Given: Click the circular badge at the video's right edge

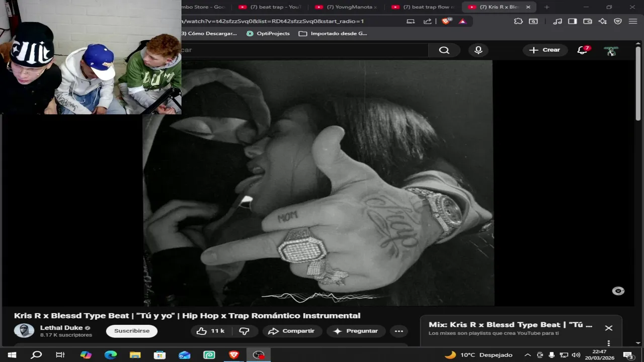Looking at the screenshot, I should pyautogui.click(x=618, y=291).
